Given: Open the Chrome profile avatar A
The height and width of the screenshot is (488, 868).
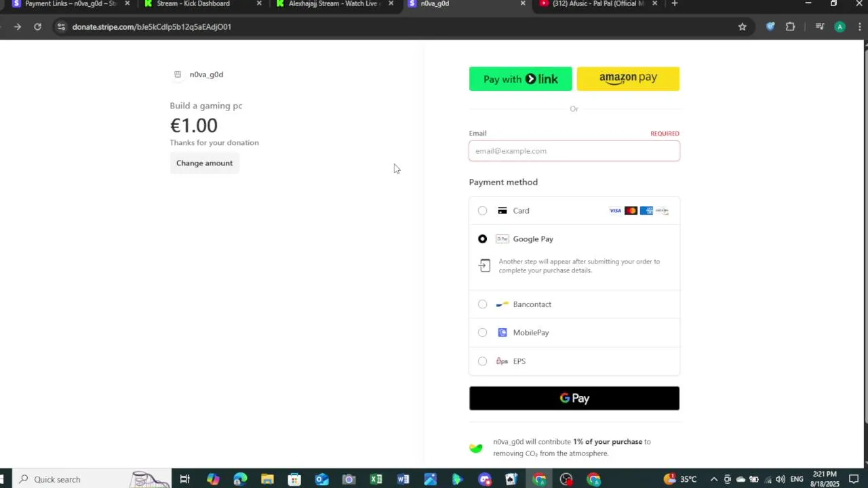Looking at the screenshot, I should (840, 26).
